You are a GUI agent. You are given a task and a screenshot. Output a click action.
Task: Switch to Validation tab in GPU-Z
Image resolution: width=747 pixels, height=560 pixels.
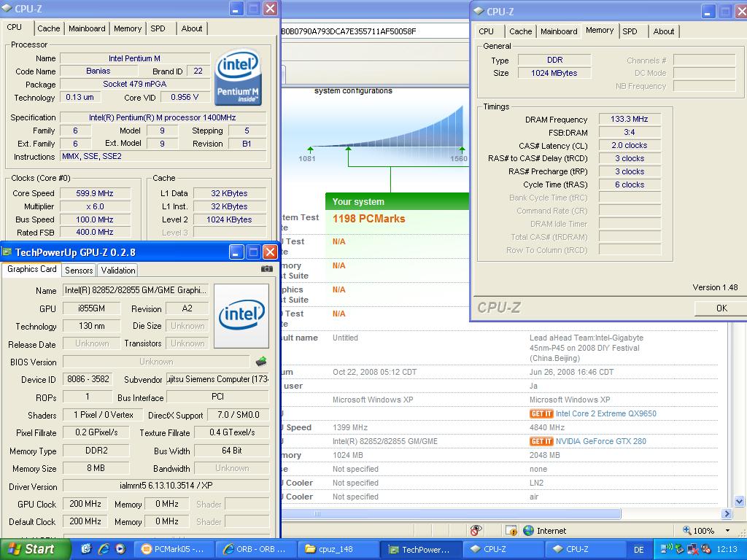point(117,270)
